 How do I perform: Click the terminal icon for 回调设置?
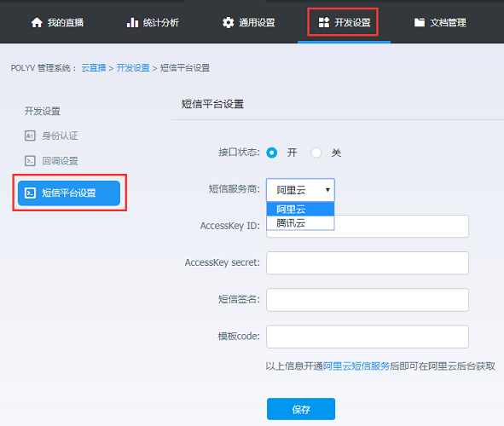coord(30,160)
